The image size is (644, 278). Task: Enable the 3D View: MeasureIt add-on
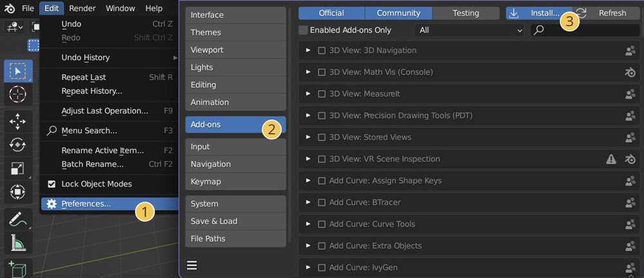click(321, 94)
